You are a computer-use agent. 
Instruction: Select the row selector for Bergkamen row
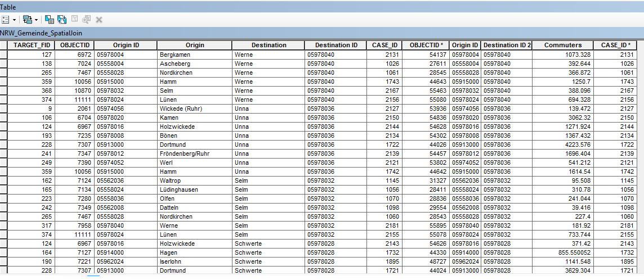(x=4, y=55)
